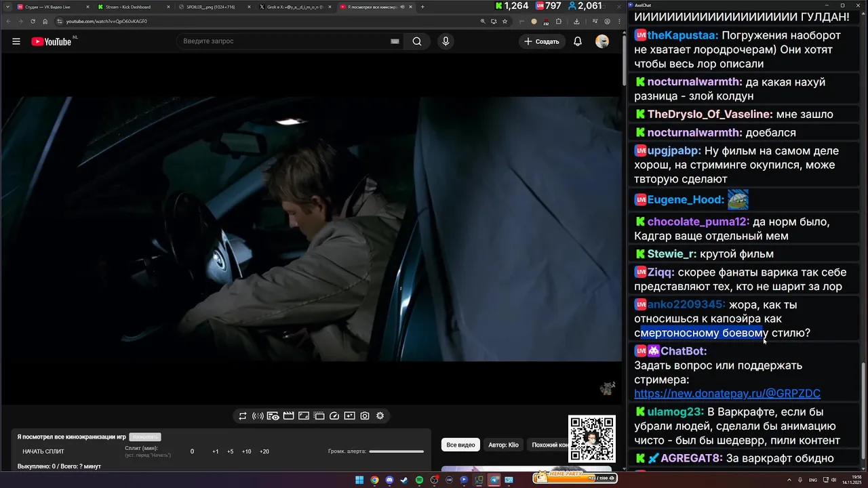Image resolution: width=868 pixels, height=488 pixels.
Task: Click the search magnifier button
Action: (x=417, y=41)
